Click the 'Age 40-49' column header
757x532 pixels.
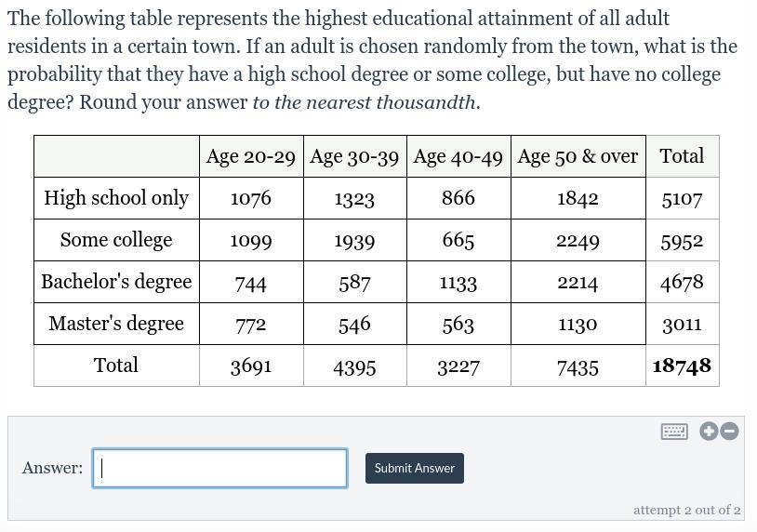click(458, 156)
